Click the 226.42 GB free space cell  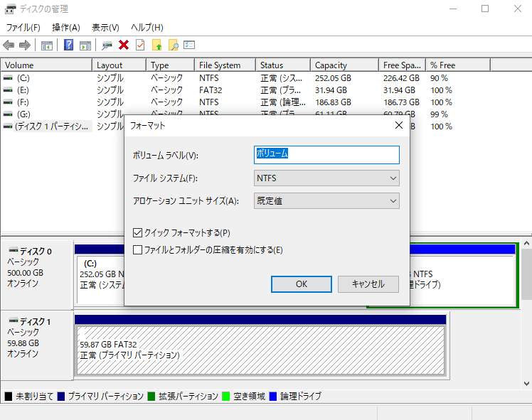tap(401, 78)
